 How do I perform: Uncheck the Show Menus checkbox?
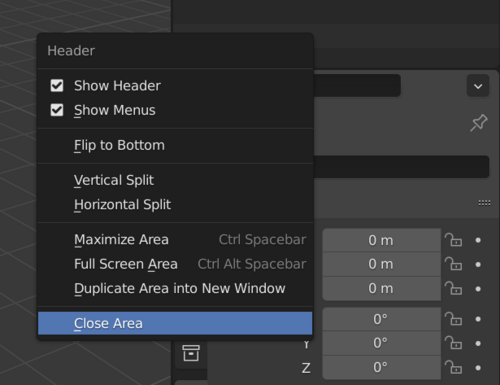click(x=57, y=110)
